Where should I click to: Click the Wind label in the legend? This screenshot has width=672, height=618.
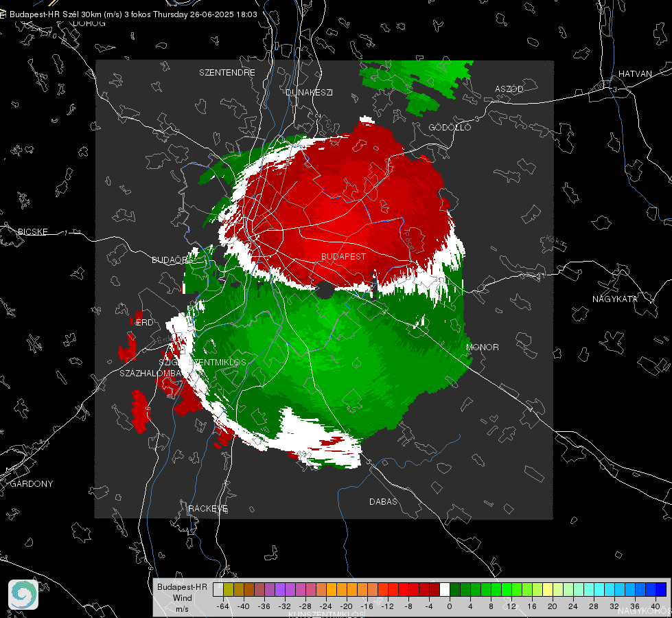tap(182, 598)
